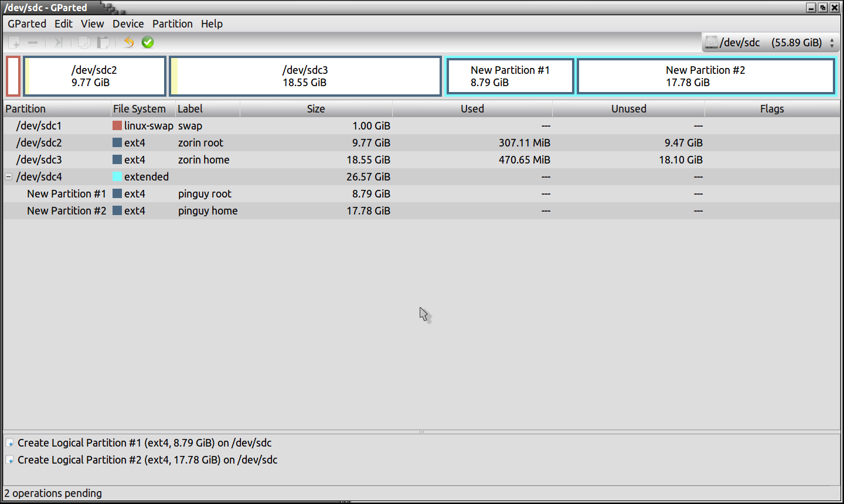The width and height of the screenshot is (844, 504).
Task: Undo the last operation using the orange arrow
Action: click(x=129, y=42)
